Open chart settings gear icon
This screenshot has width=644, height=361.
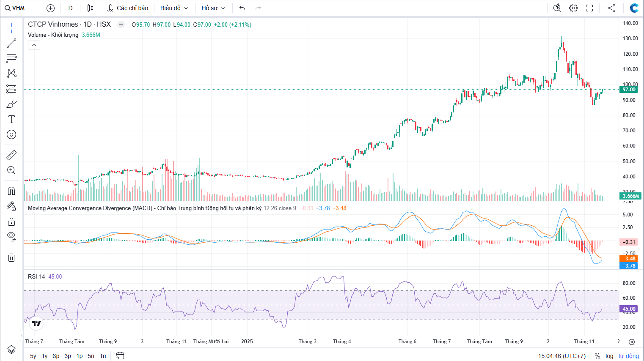click(x=573, y=8)
